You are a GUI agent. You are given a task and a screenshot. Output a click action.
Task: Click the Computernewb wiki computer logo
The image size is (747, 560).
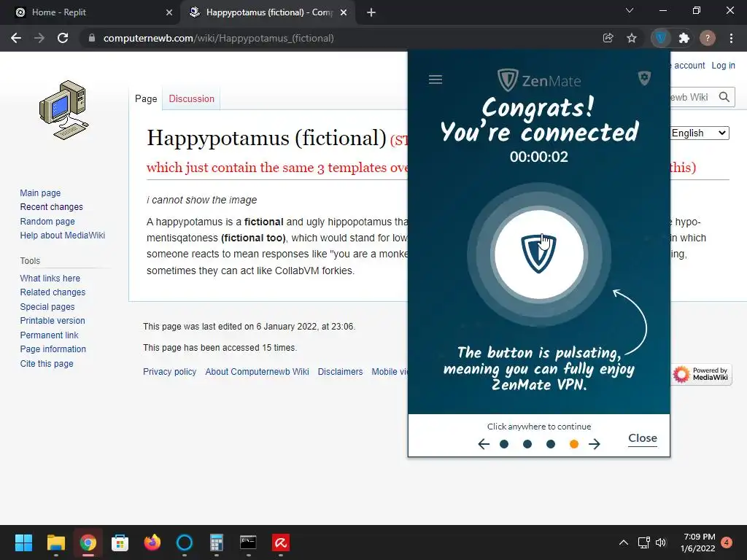pyautogui.click(x=64, y=110)
